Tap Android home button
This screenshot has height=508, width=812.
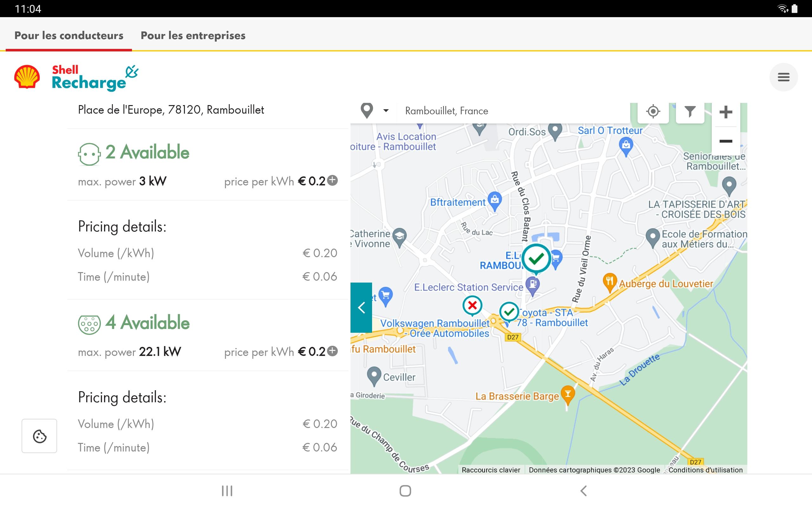(x=405, y=491)
